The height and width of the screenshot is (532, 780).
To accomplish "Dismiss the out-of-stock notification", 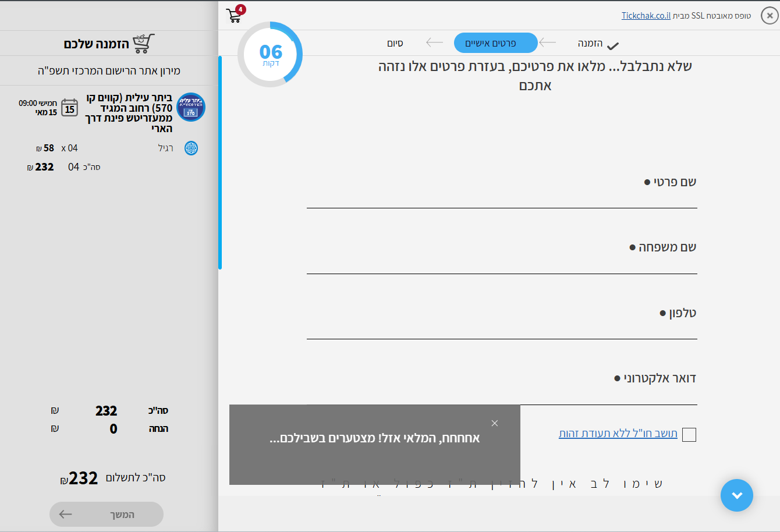I will [495, 423].
